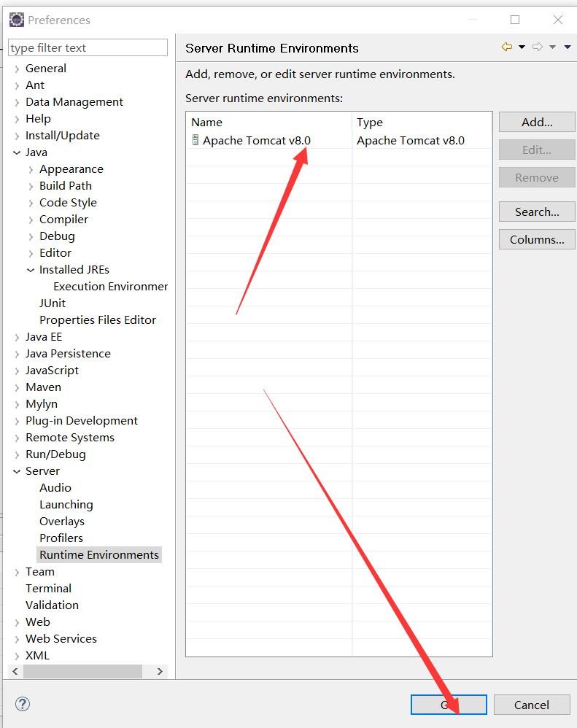Viewport: 577px width, 728px height.
Task: Expand the Web Services node
Action: click(x=17, y=639)
